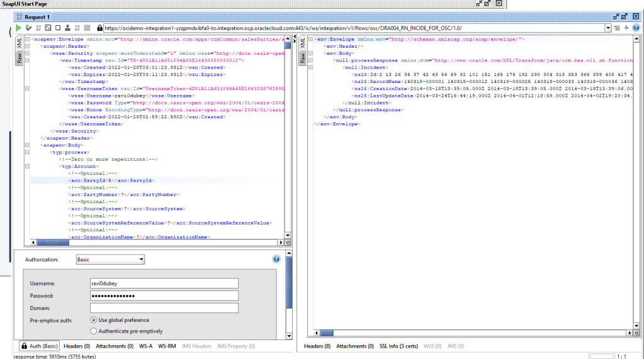Open the SSL Info (3 certs) tab

(398, 346)
